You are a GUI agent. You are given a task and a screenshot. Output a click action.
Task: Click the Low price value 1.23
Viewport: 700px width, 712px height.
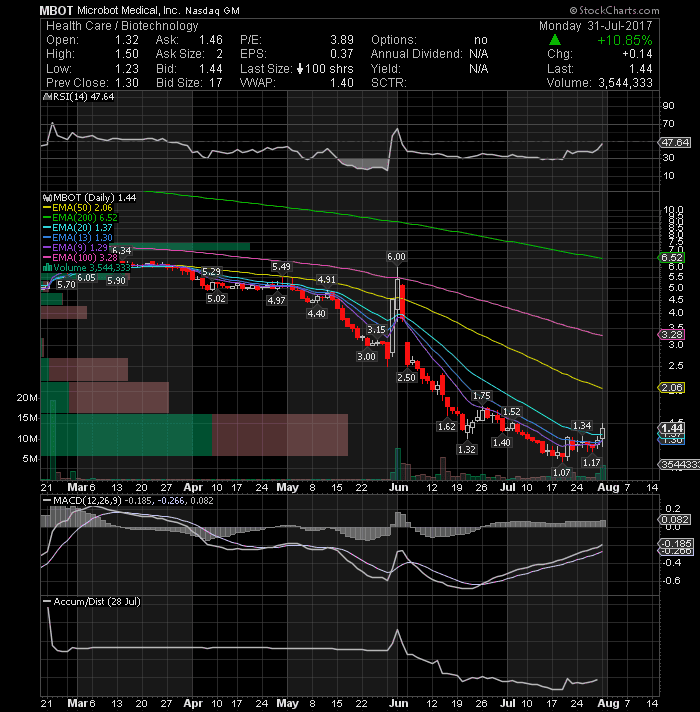pyautogui.click(x=127, y=69)
